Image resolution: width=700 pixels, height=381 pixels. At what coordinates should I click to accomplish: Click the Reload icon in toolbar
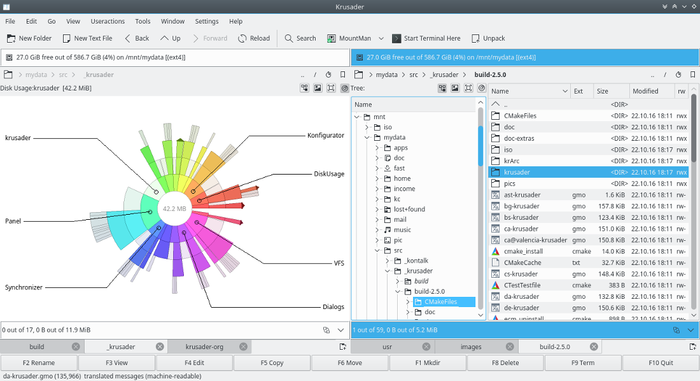tap(242, 38)
